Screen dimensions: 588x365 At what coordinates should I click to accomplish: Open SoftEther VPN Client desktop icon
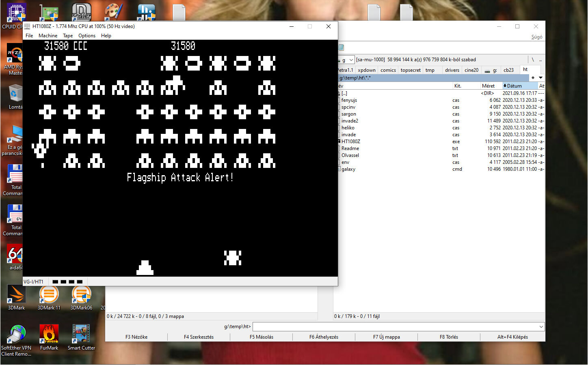point(16,341)
